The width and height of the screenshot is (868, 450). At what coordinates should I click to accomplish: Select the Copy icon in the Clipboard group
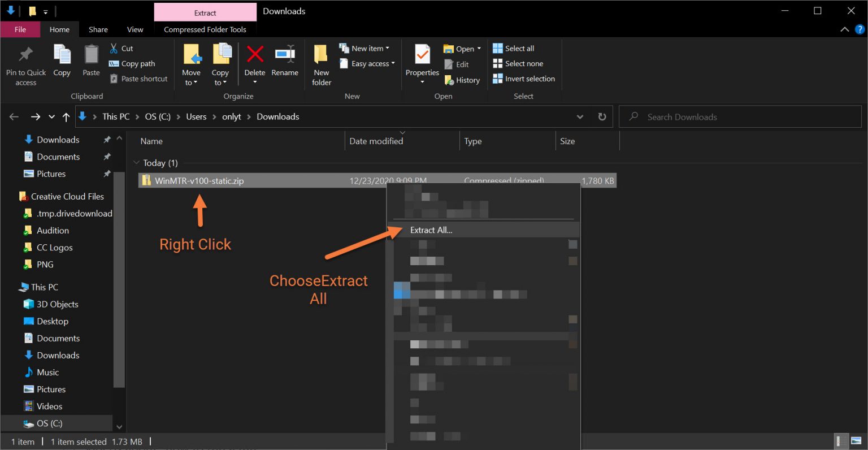(62, 62)
